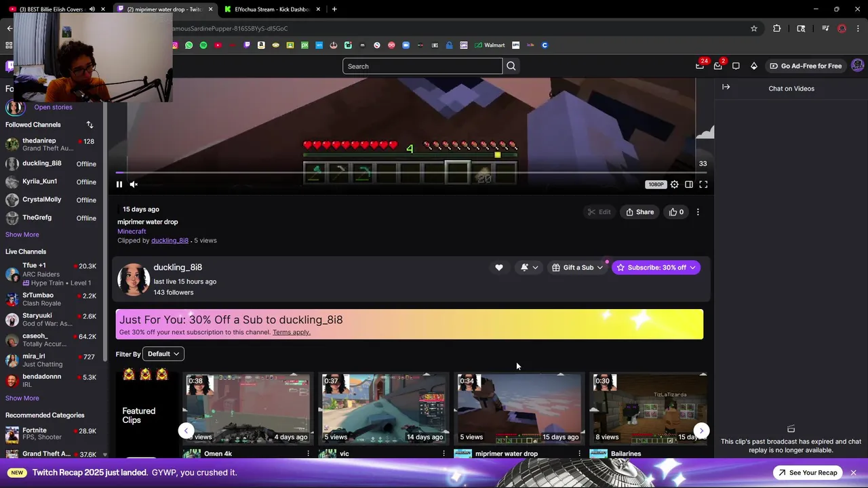Open the Filter By Default dropdown
The image size is (868, 488).
tap(163, 354)
